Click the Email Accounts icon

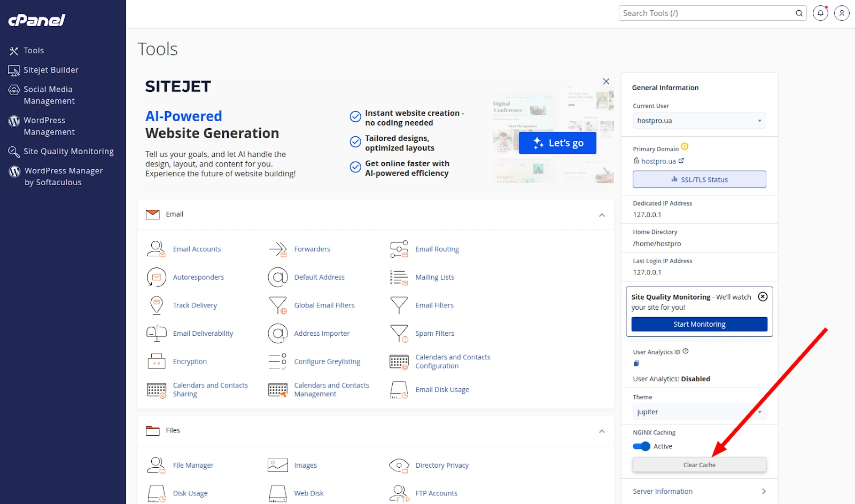coord(156,249)
